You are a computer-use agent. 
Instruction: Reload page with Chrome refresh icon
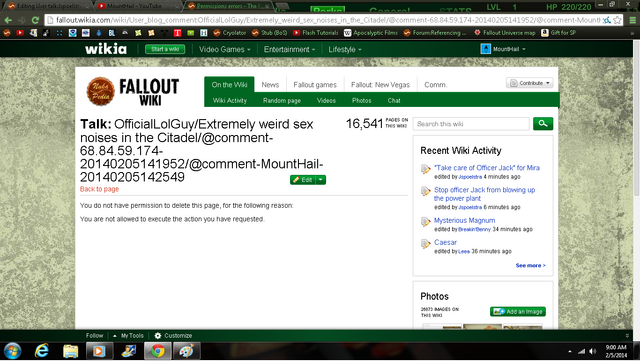[x=35, y=20]
